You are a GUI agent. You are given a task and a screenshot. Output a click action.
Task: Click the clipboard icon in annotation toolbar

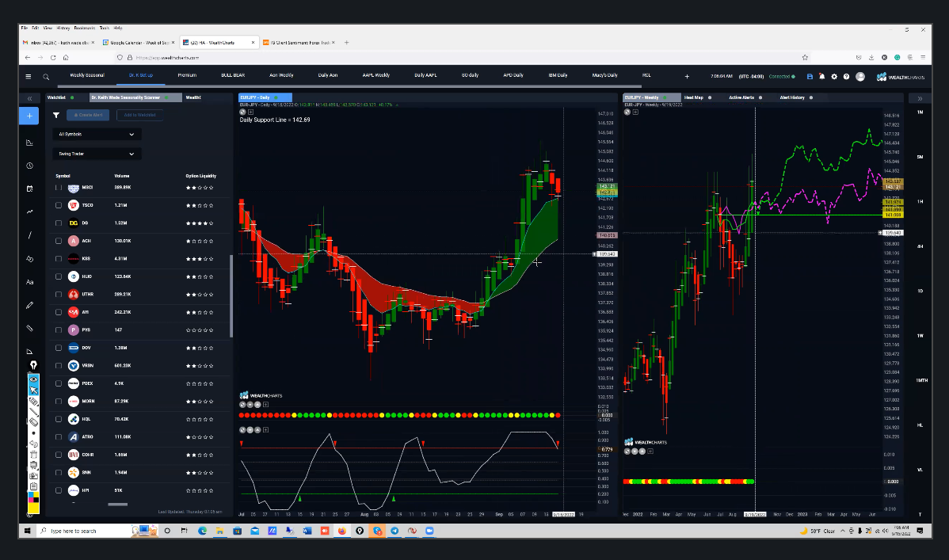[34, 487]
